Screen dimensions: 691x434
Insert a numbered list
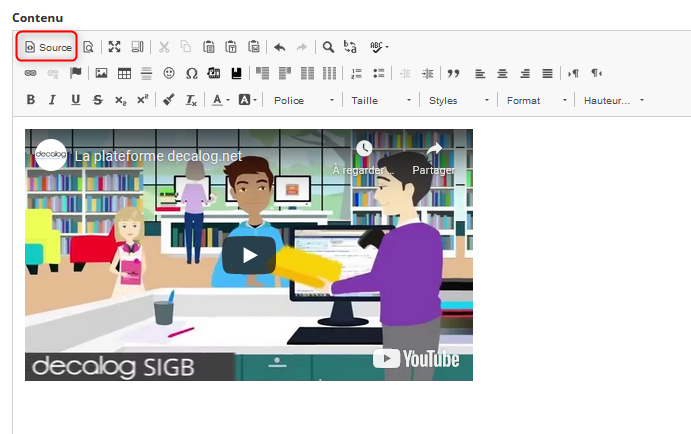pos(357,73)
